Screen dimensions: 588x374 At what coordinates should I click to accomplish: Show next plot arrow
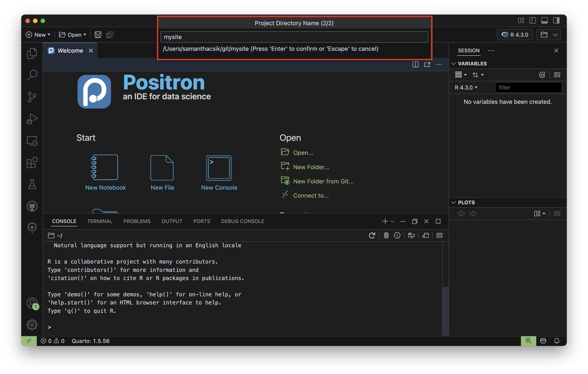[473, 214]
